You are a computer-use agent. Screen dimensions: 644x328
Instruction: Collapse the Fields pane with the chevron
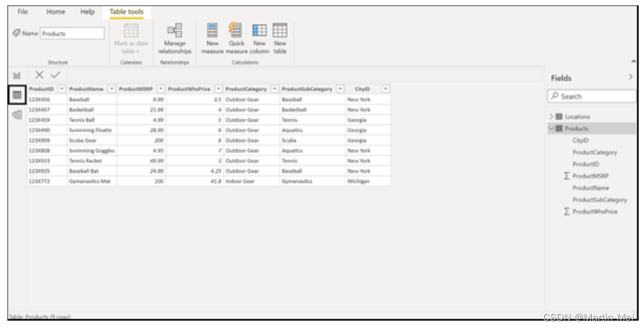[631, 76]
